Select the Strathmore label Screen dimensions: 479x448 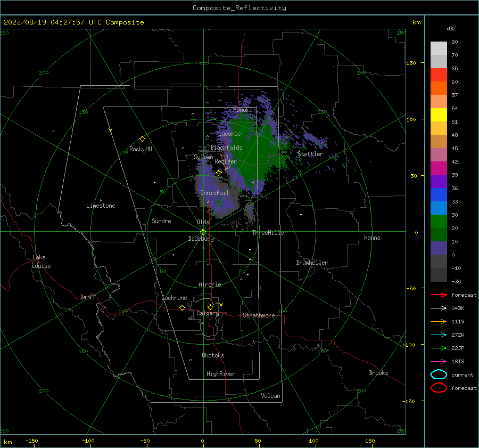259,315
